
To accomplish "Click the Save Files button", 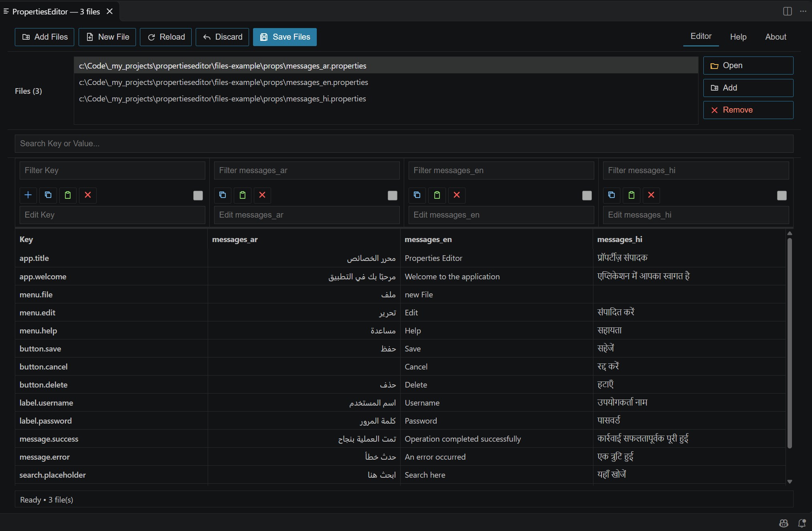I will (x=285, y=37).
